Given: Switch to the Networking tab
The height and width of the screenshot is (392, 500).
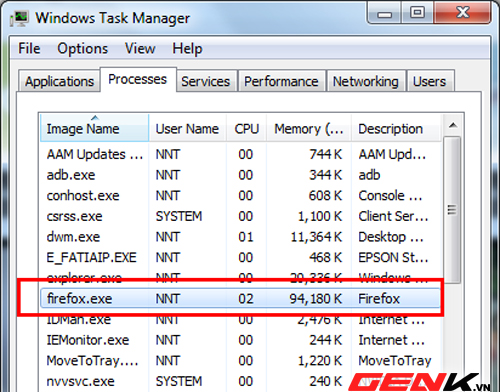Looking at the screenshot, I should pyautogui.click(x=366, y=81).
